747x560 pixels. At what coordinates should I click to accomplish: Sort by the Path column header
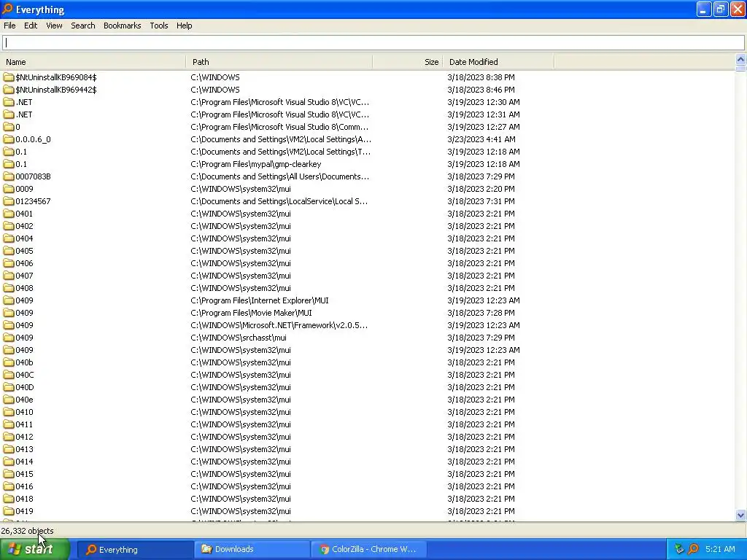pyautogui.click(x=279, y=62)
